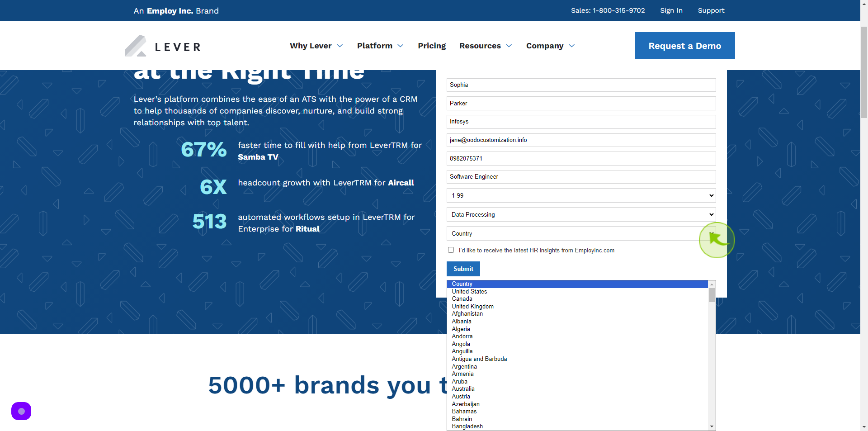Viewport: 868px width, 431px height.
Task: Select Antigua and Barbuda from country list
Action: tap(577, 359)
